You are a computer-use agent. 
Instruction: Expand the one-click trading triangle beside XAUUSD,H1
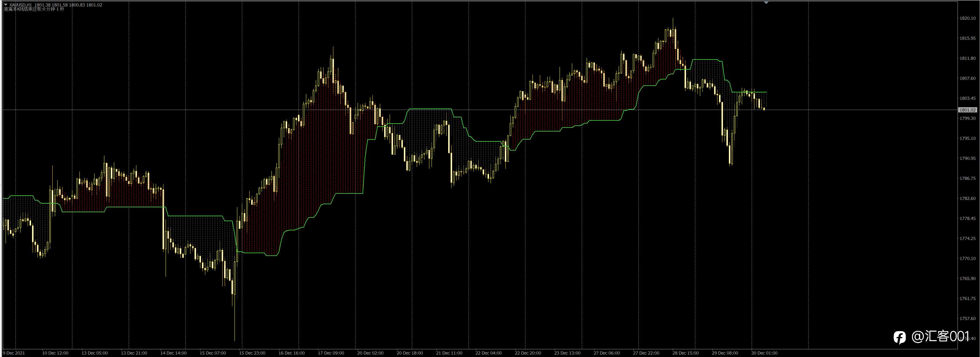(x=6, y=5)
